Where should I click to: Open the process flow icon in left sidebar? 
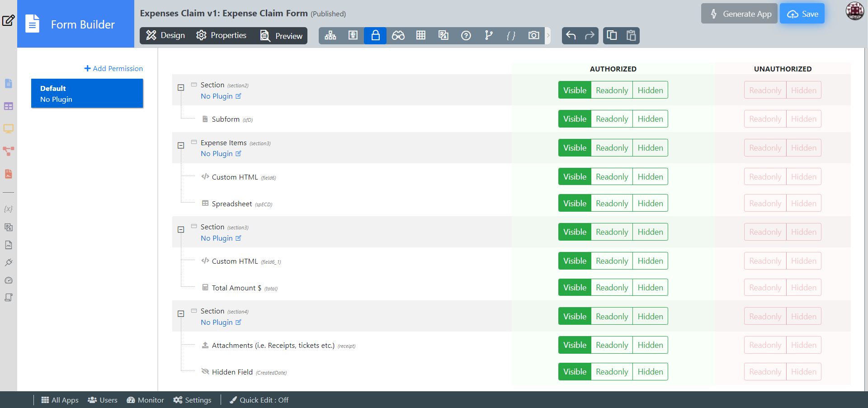pos(9,151)
